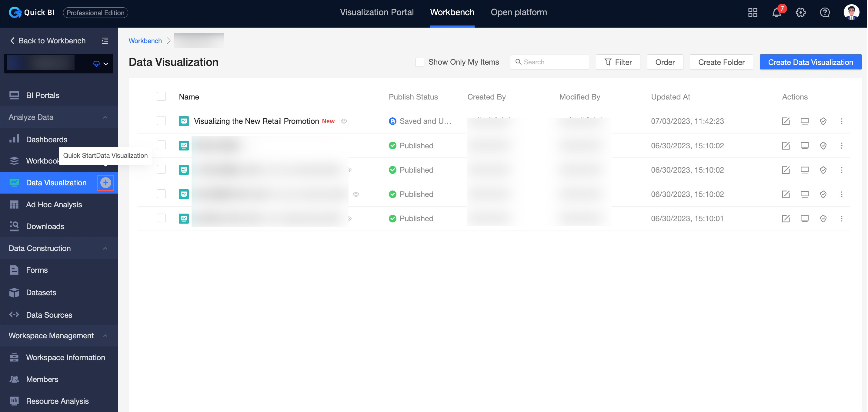Screen dimensions: 868x412
Task: Open the settings gear in header
Action: click(801, 12)
